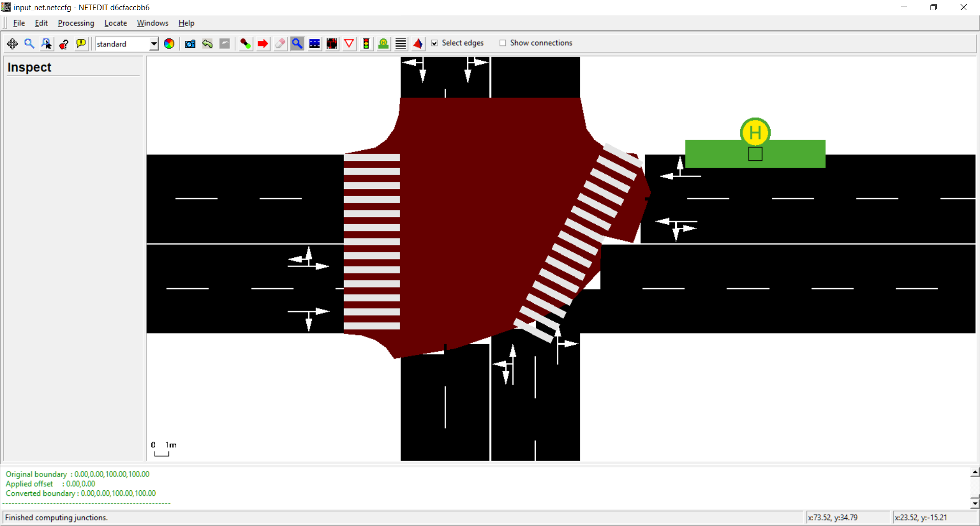Toggle the tooltips speech bubble button
Image resolution: width=980 pixels, height=526 pixels.
tap(81, 44)
